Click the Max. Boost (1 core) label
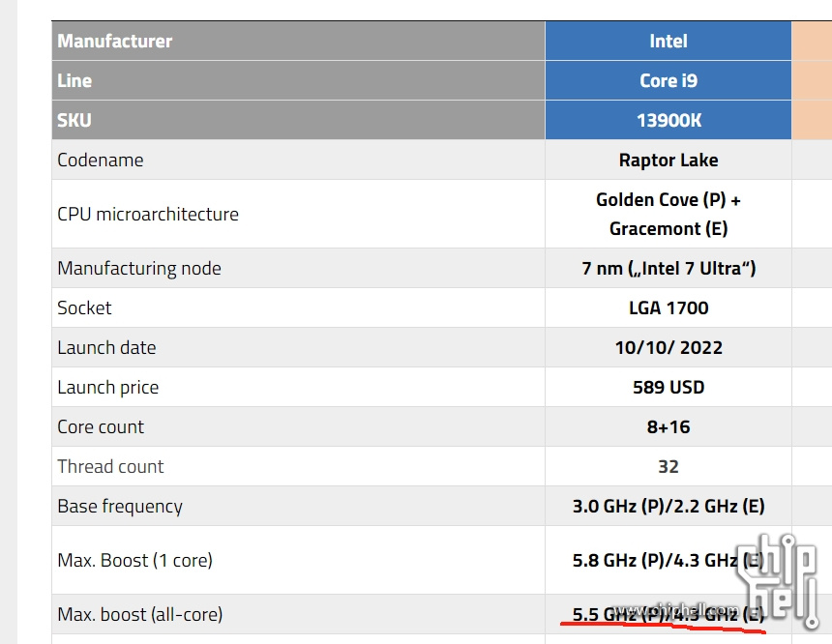This screenshot has width=832, height=644. pos(134,561)
